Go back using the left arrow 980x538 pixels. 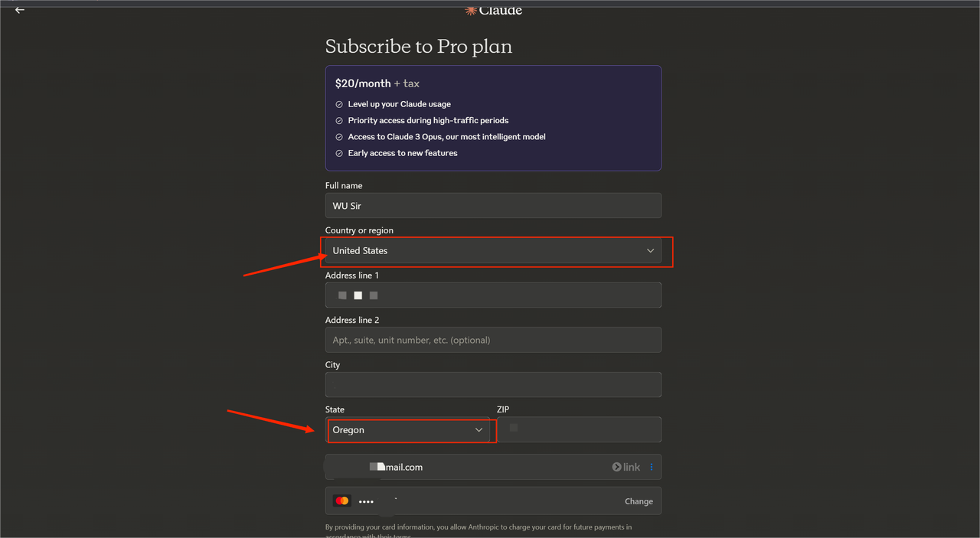(20, 10)
